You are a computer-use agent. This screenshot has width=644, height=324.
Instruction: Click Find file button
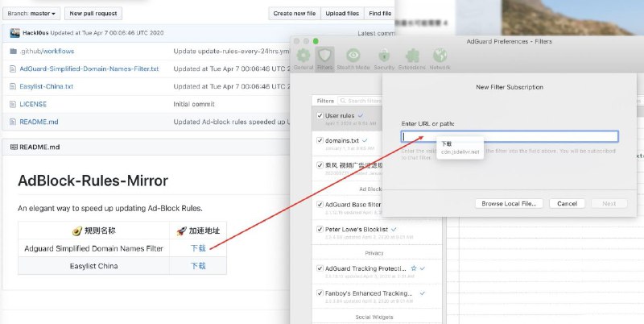(380, 13)
